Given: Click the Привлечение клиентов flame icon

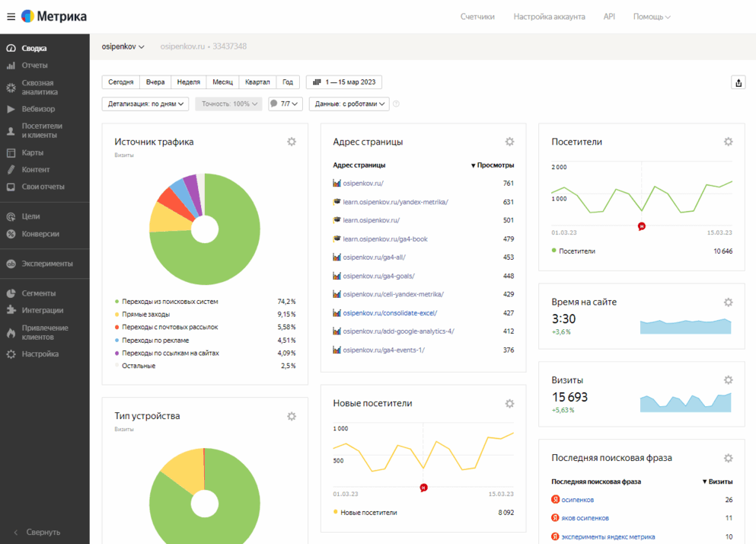Looking at the screenshot, I should [x=11, y=333].
